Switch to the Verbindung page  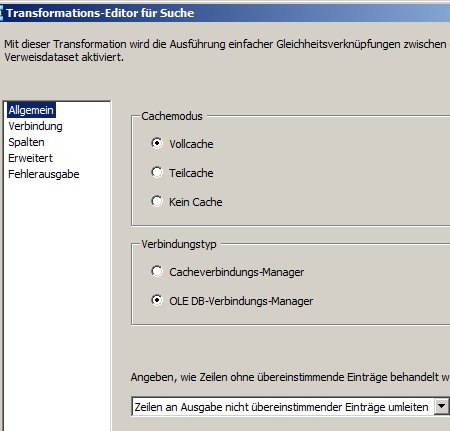point(35,126)
